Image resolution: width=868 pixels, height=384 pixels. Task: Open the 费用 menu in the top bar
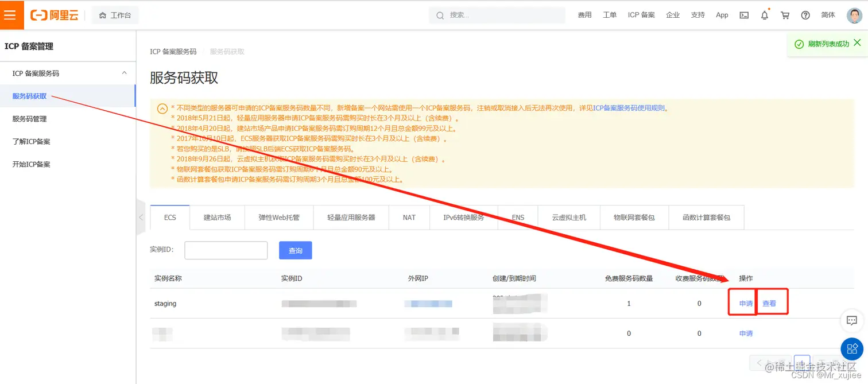pyautogui.click(x=584, y=15)
